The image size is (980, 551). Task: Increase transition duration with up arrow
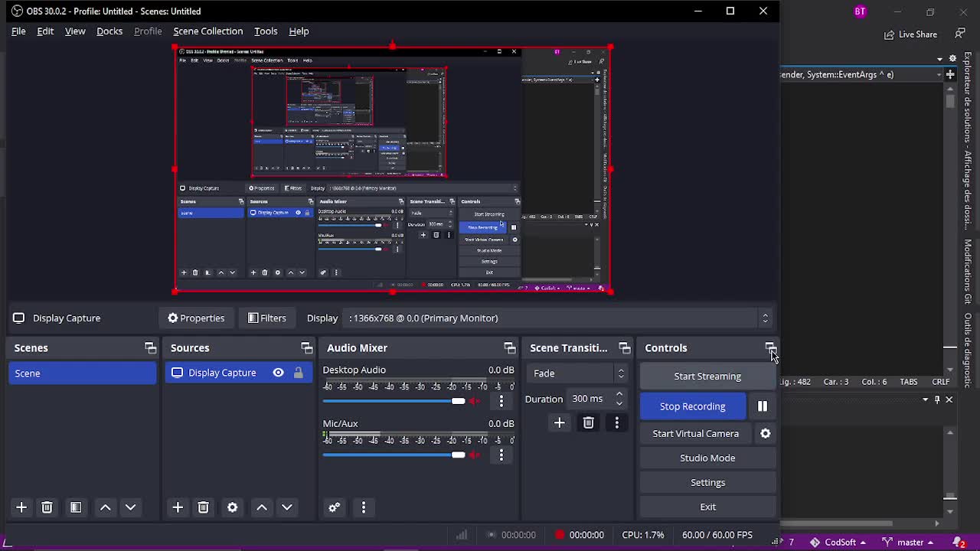619,394
